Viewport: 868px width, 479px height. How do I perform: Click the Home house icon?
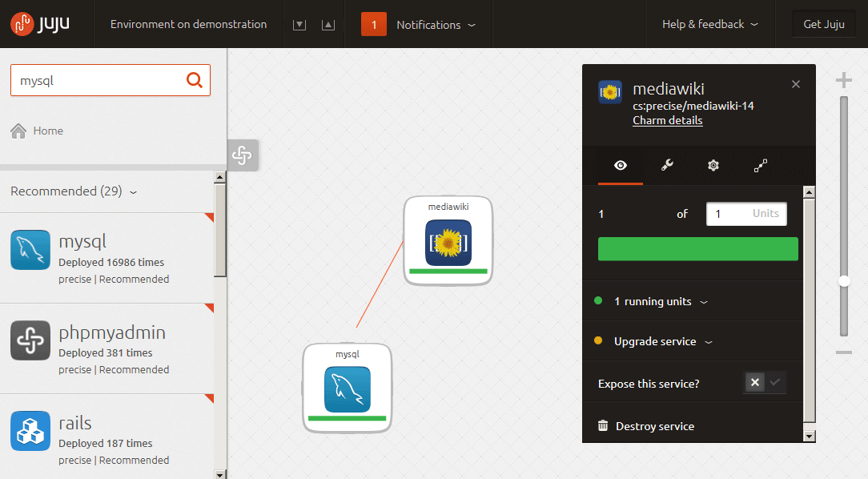pyautogui.click(x=18, y=131)
